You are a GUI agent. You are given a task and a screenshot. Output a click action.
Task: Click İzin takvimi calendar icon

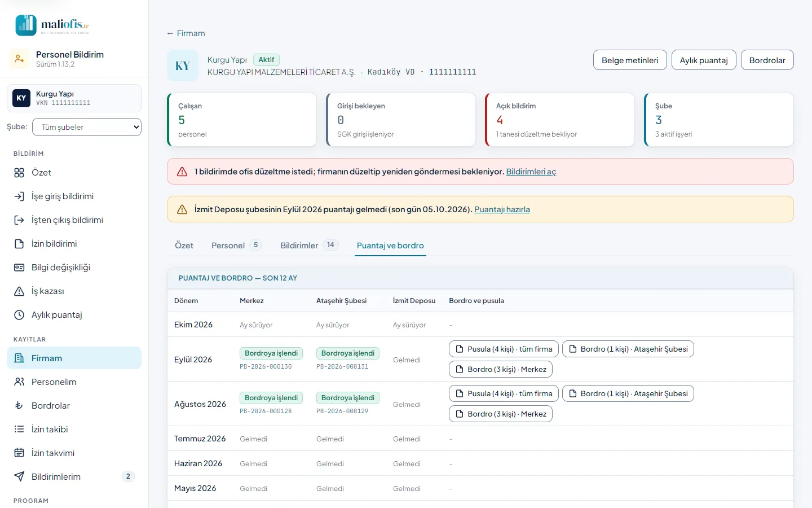tap(19, 453)
